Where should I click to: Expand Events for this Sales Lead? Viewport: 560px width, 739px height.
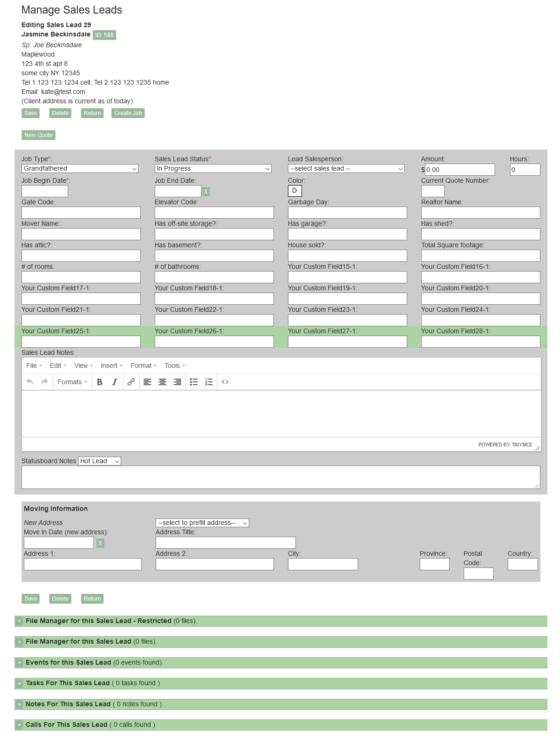[20, 663]
